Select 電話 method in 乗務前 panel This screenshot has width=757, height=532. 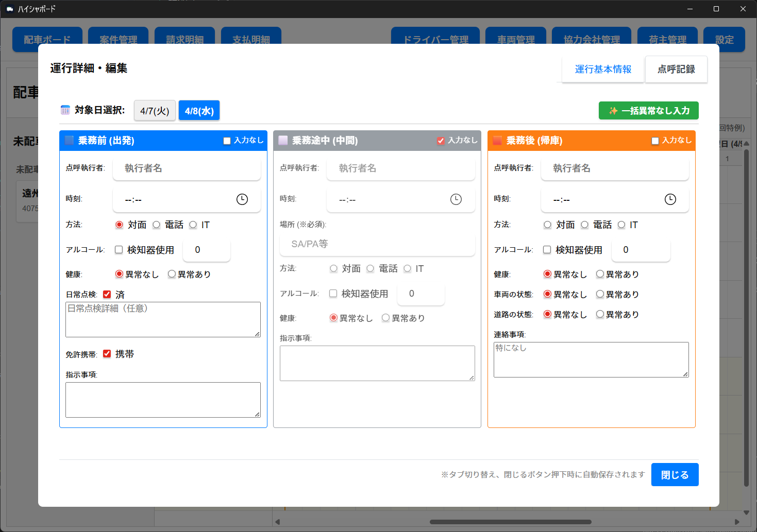[x=156, y=225]
